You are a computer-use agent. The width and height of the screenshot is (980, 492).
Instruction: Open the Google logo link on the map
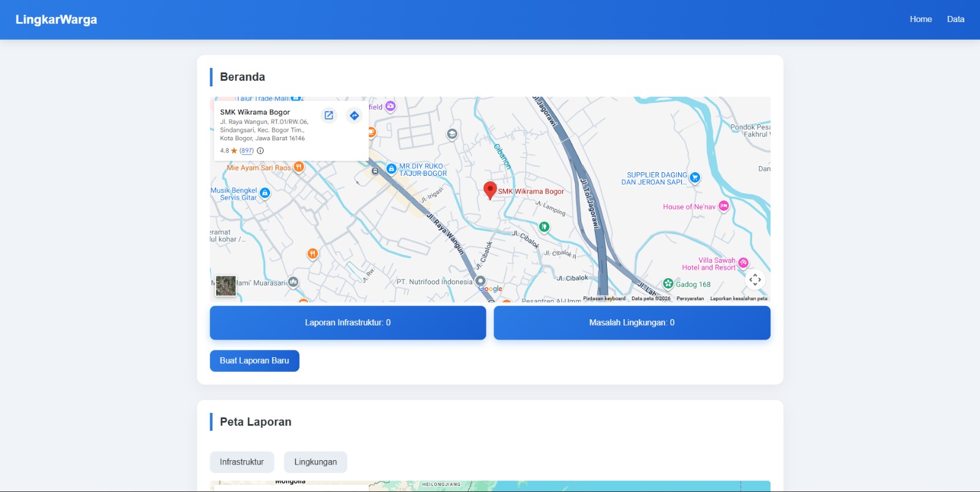(x=491, y=289)
